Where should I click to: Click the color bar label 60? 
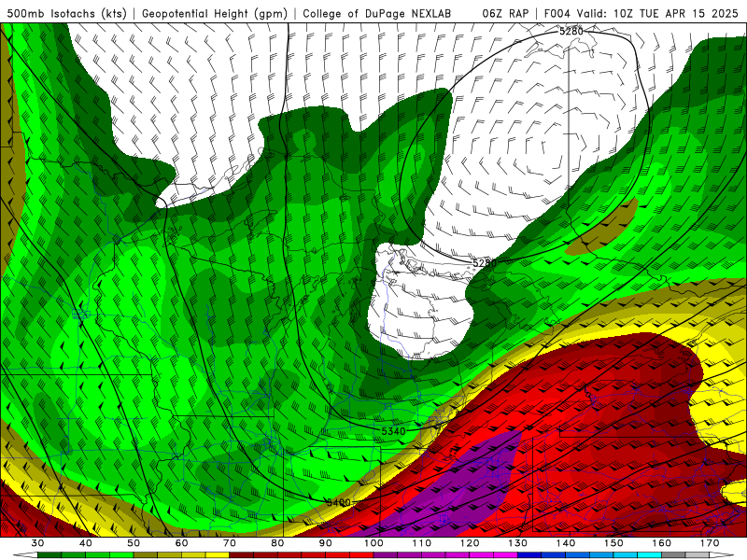coord(181,543)
